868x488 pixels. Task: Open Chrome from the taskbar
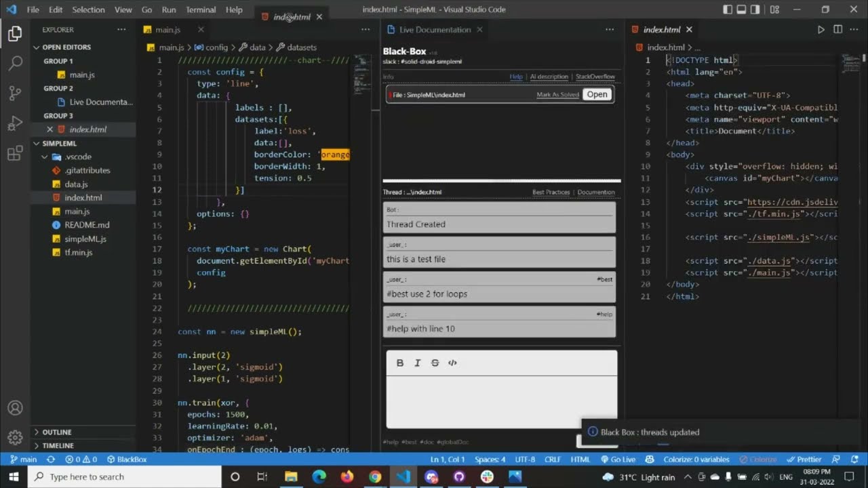tap(375, 476)
